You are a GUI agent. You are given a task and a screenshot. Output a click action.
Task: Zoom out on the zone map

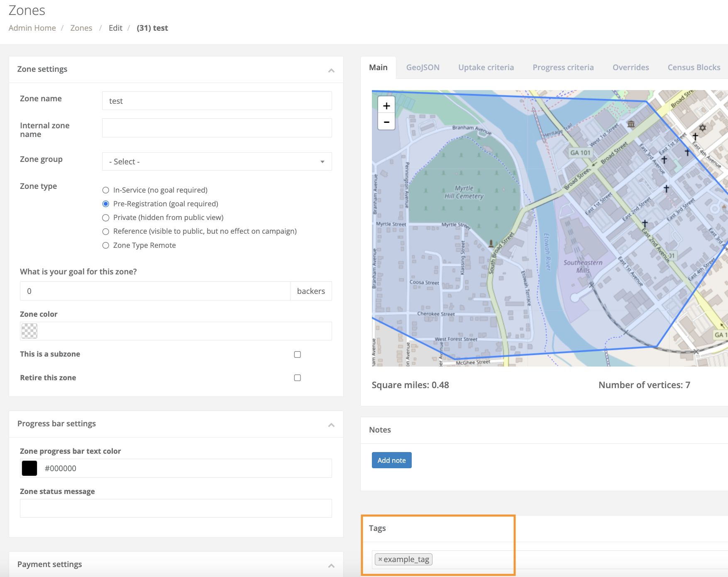(x=386, y=122)
